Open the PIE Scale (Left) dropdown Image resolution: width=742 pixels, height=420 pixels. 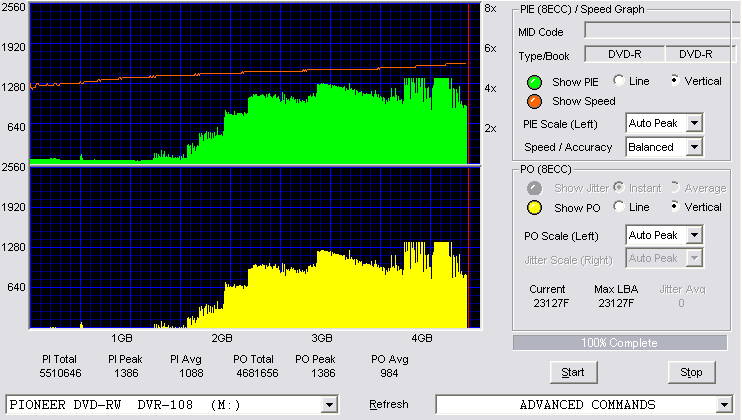click(694, 123)
